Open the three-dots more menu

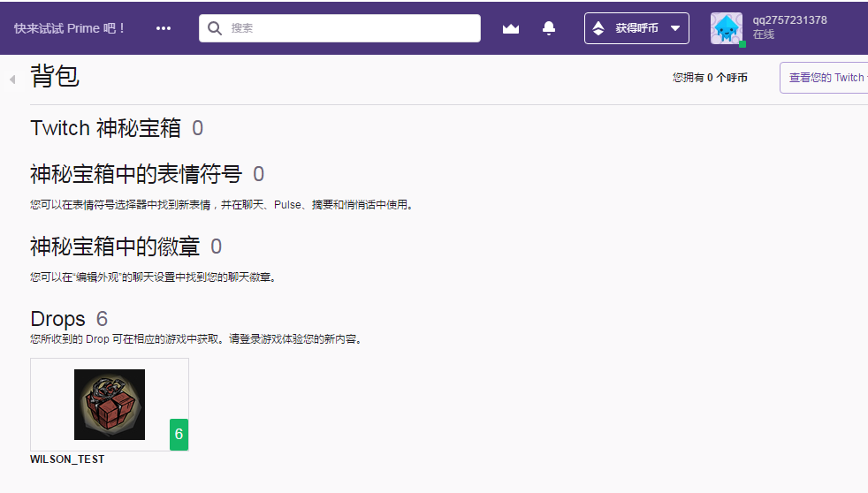point(164,28)
